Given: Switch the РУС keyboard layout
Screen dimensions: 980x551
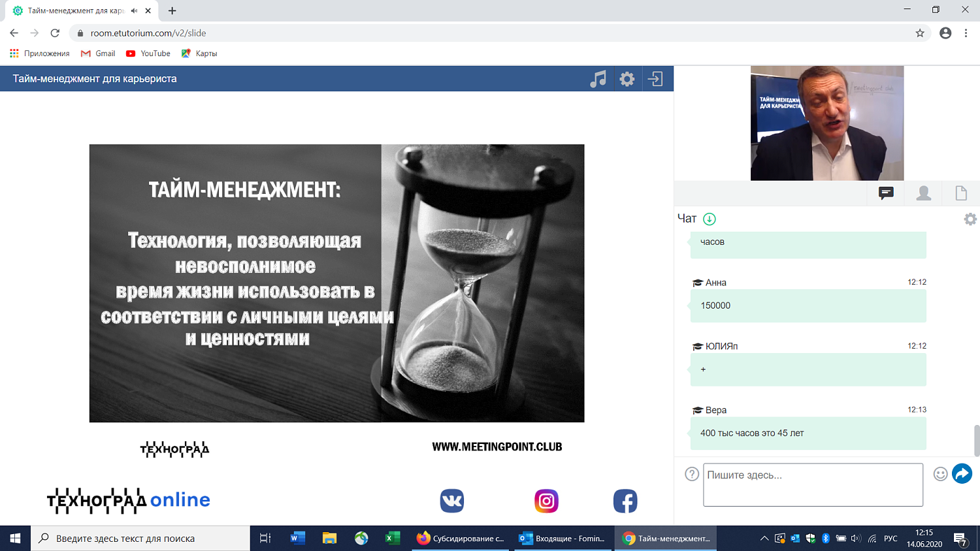Looking at the screenshot, I should 891,538.
